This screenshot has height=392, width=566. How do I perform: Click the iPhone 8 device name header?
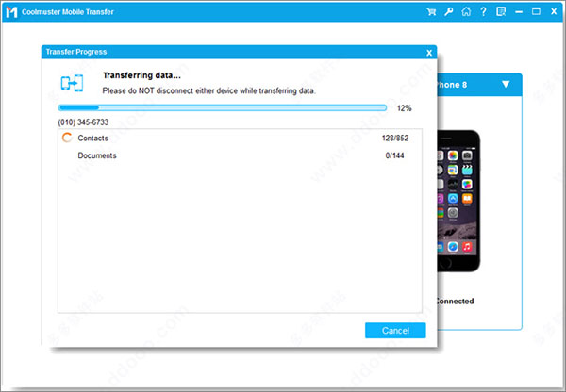point(452,85)
